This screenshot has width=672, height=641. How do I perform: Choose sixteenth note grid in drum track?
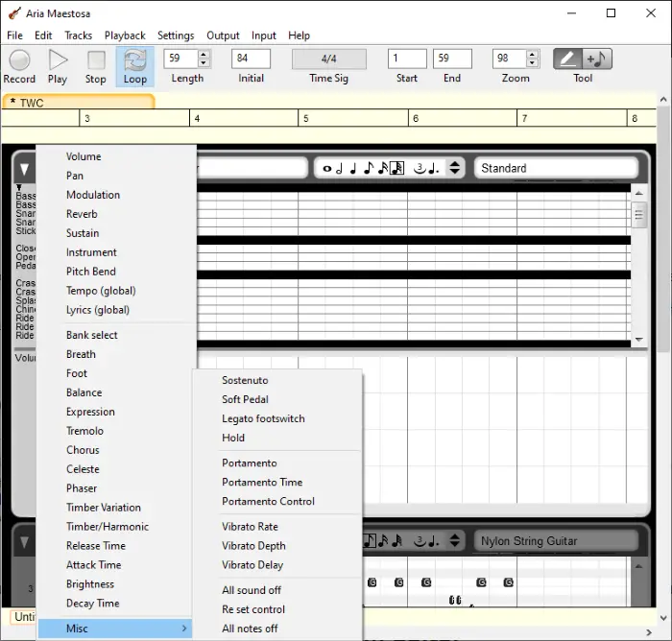coord(383,168)
